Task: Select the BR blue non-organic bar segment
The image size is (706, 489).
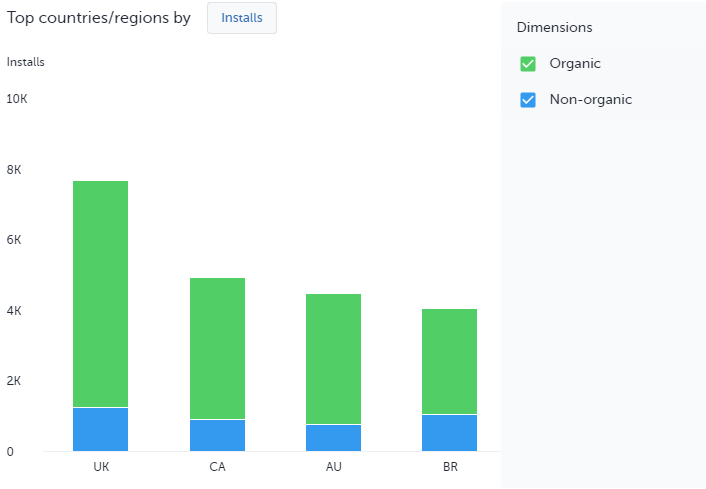Action: pos(449,433)
